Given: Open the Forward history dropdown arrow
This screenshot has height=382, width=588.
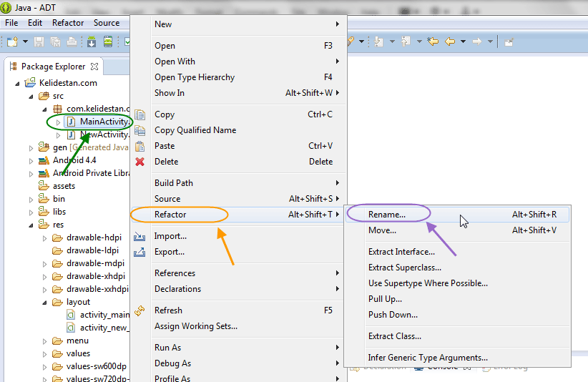Looking at the screenshot, I should pyautogui.click(x=490, y=41).
